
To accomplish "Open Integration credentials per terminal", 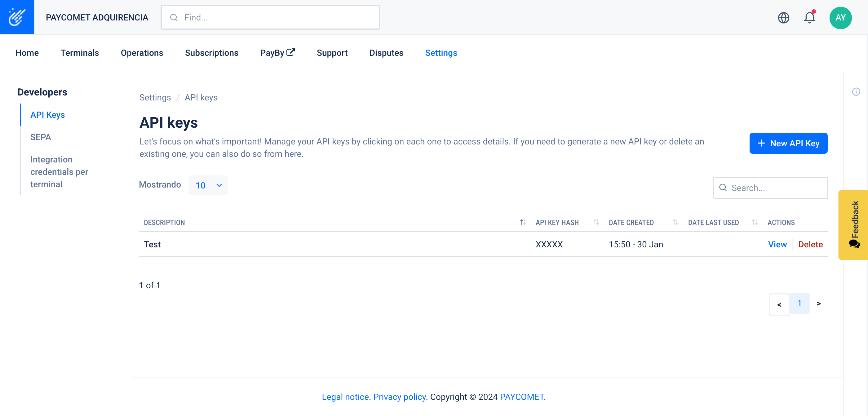I will (x=59, y=172).
